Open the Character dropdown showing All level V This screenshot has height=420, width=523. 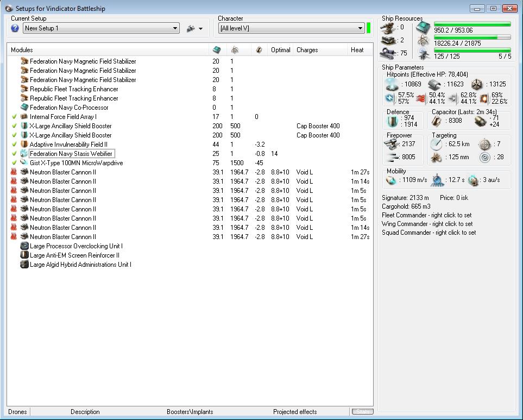click(x=291, y=28)
